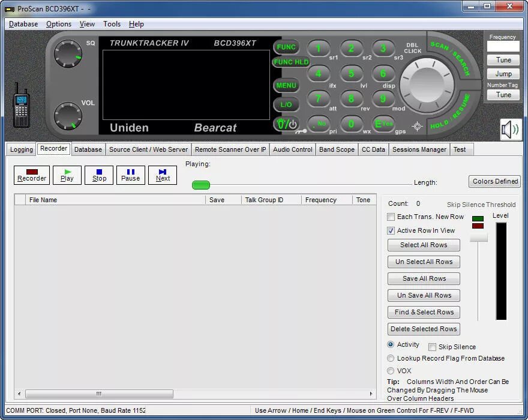The height and width of the screenshot is (420, 528).
Task: Click the handheld scanner radio icon
Action: click(21, 105)
